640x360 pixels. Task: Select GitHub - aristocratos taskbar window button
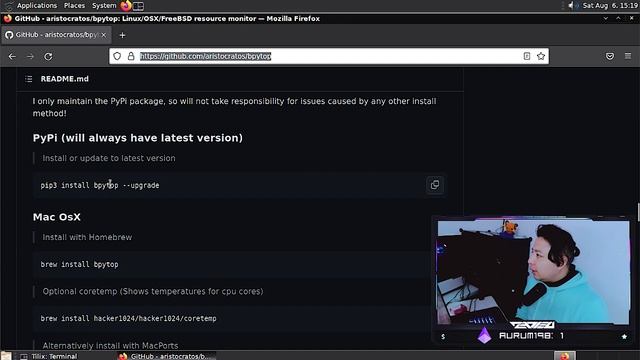[167, 356]
